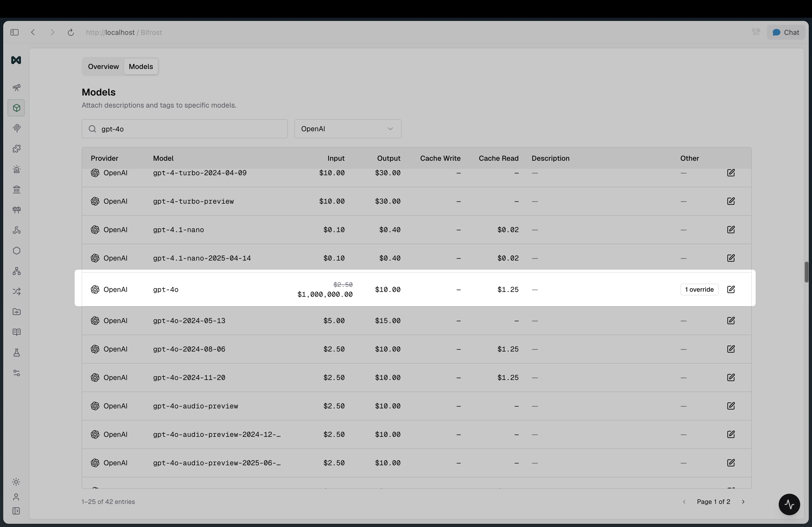Click the localhost / Bifrost address bar
This screenshot has width=812, height=527.
[124, 32]
